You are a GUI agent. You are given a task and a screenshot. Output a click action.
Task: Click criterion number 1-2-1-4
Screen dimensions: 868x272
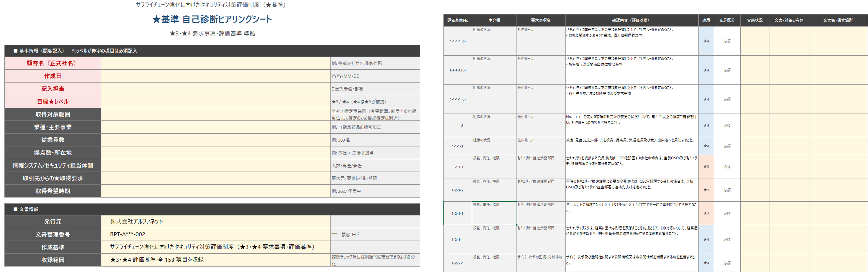tap(458, 240)
